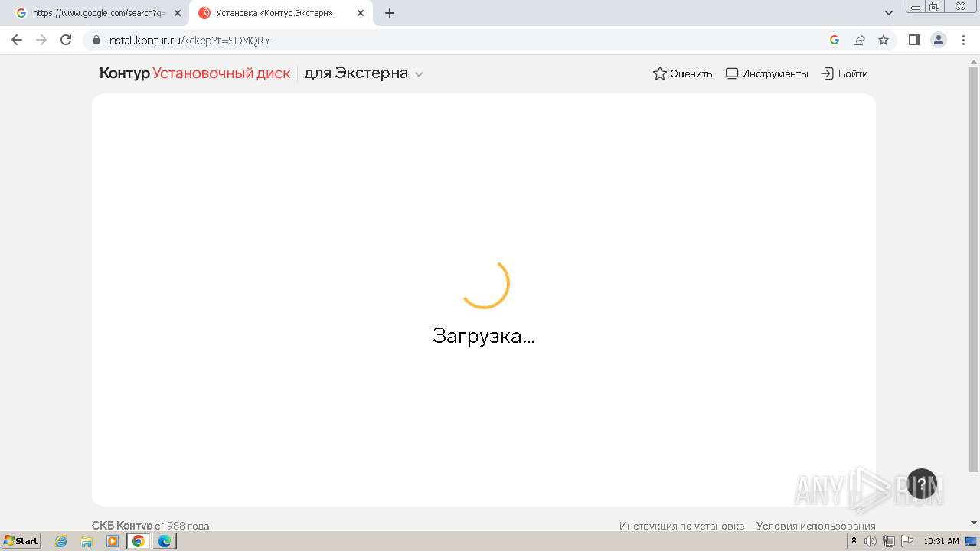Open the Chrome three-dot menu

point(963,40)
